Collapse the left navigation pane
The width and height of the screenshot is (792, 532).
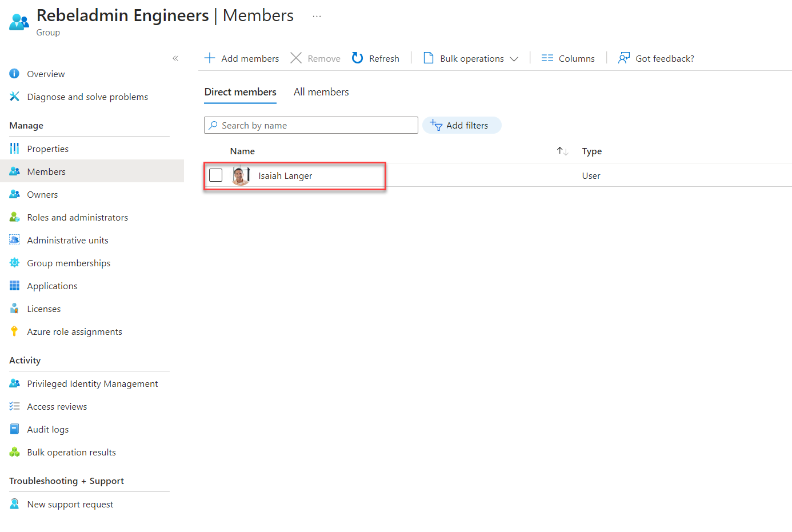tap(175, 58)
